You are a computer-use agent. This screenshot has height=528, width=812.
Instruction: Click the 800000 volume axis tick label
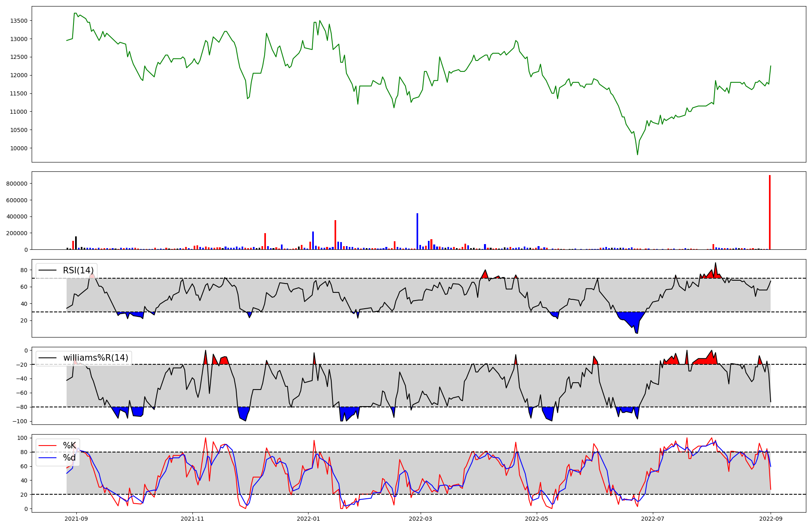[17, 184]
